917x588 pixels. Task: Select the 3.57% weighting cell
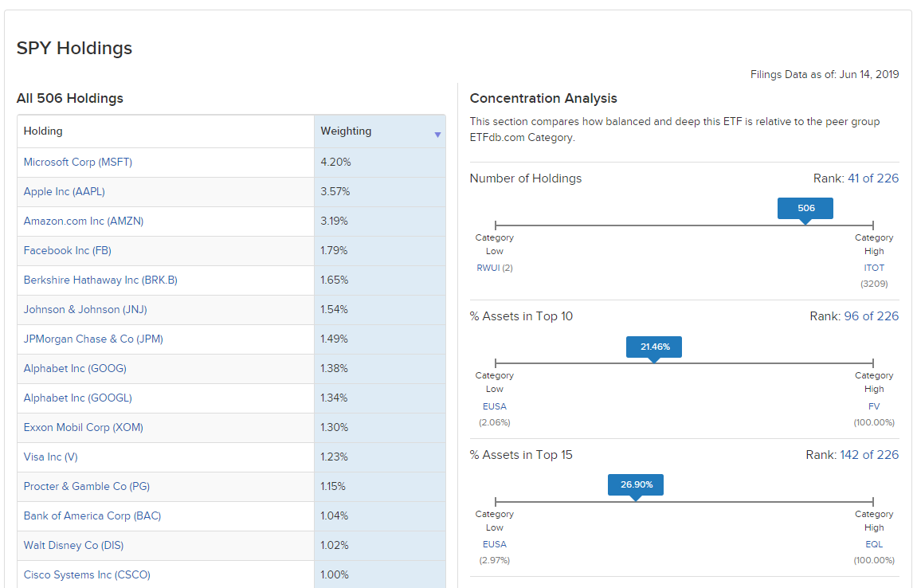(x=379, y=191)
